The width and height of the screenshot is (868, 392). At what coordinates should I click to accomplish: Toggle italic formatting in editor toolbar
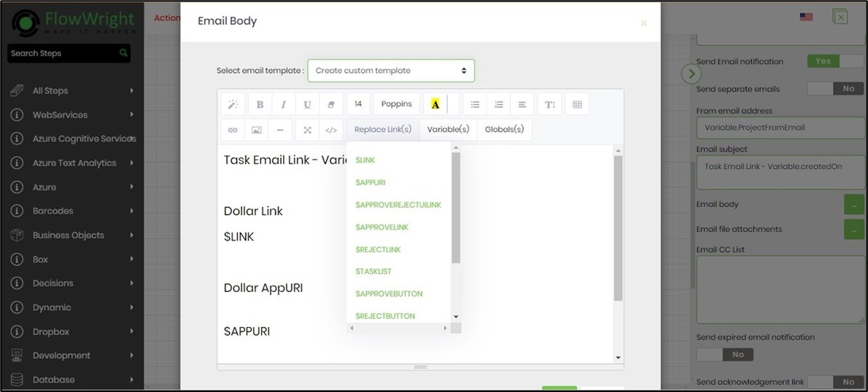283,104
